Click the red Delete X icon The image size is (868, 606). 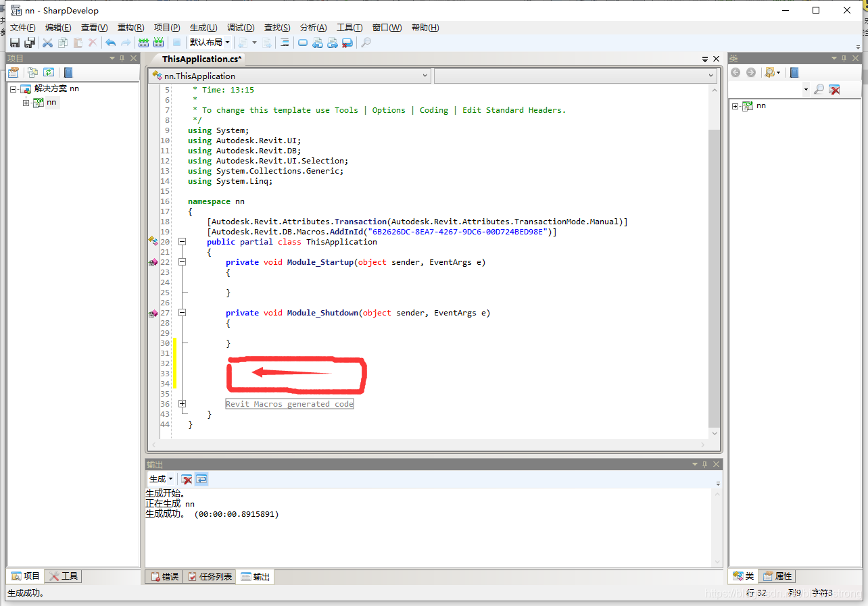click(93, 43)
